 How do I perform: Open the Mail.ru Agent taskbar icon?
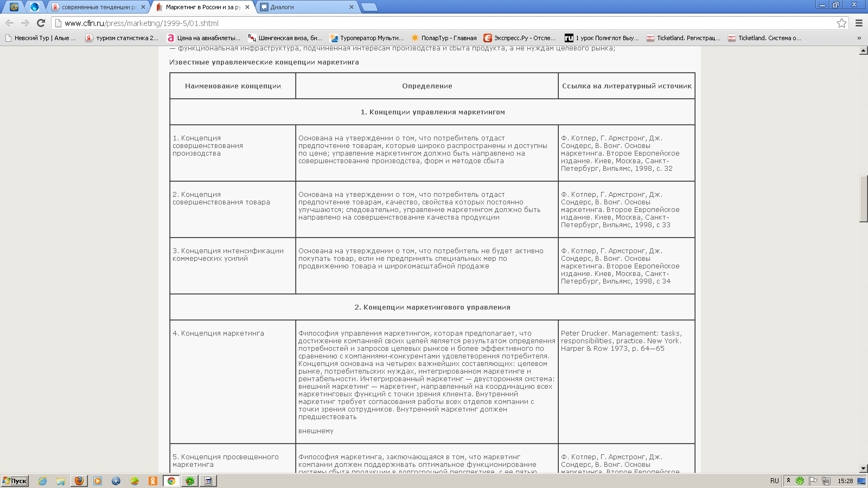tap(116, 481)
